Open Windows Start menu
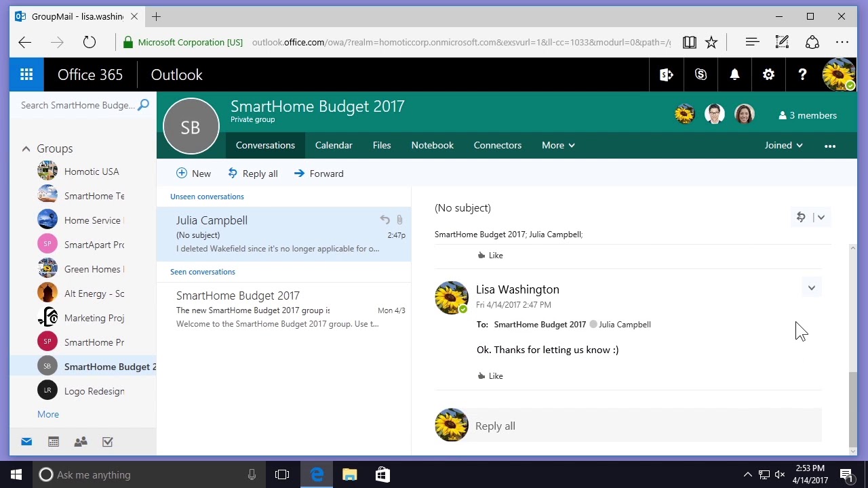This screenshot has height=488, width=868. pyautogui.click(x=16, y=474)
